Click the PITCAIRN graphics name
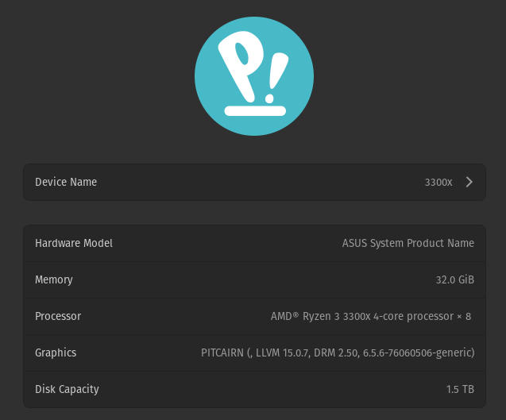 (222, 353)
